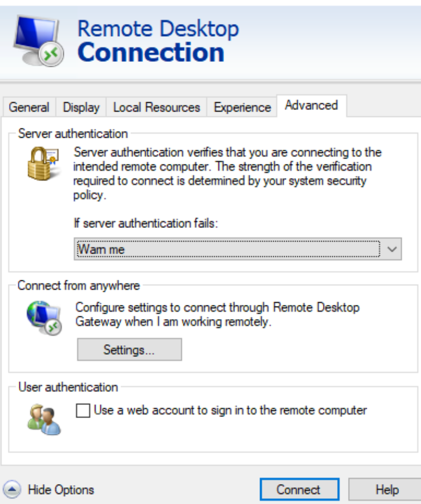This screenshot has height=504, width=421.
Task: Switch to the General tab
Action: [29, 107]
